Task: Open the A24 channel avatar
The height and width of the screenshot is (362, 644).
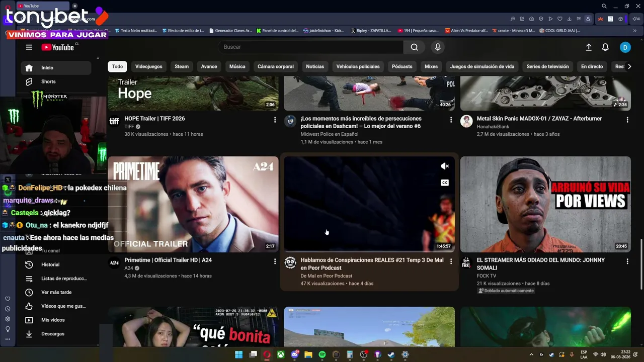Action: pyautogui.click(x=114, y=262)
